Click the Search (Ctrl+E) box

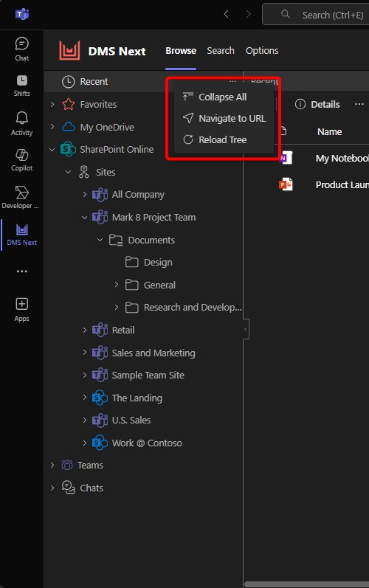click(x=316, y=15)
